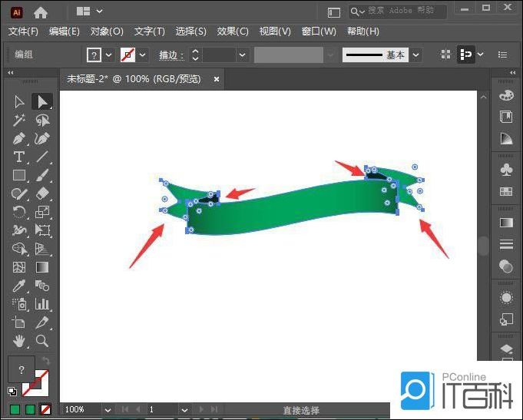Open the Color palette panel
The image size is (523, 420).
[x=506, y=95]
